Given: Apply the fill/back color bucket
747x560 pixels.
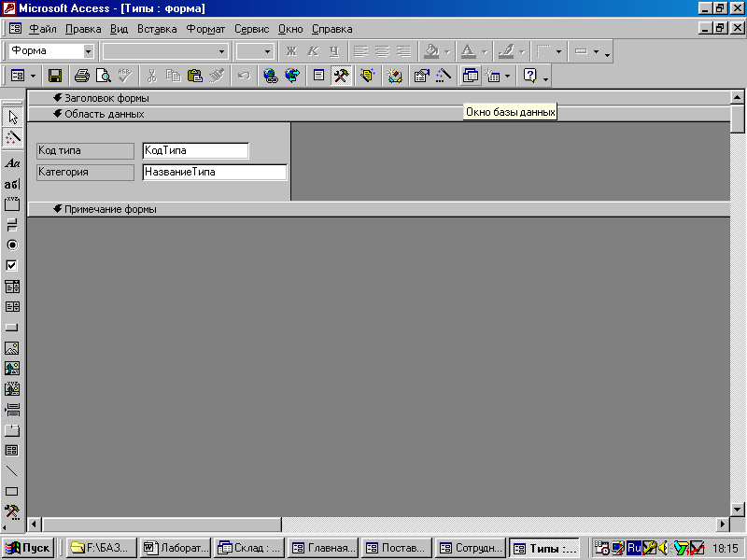Looking at the screenshot, I should 431,51.
